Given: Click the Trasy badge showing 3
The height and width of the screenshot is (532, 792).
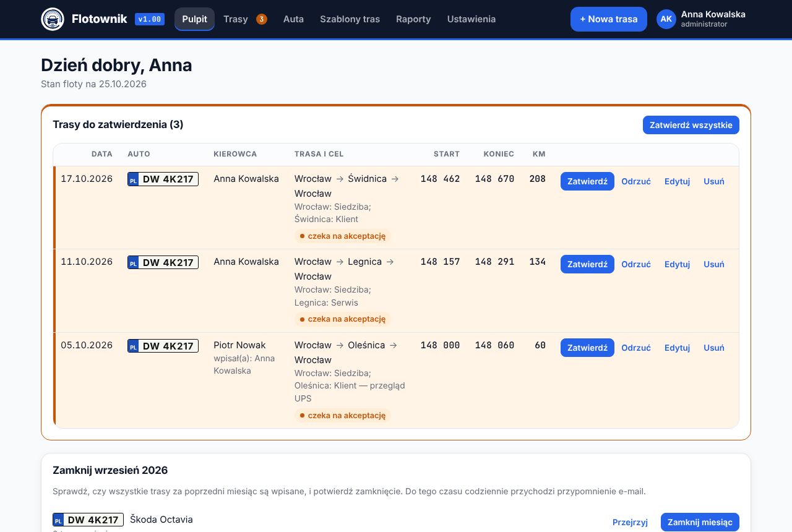Looking at the screenshot, I should point(262,19).
